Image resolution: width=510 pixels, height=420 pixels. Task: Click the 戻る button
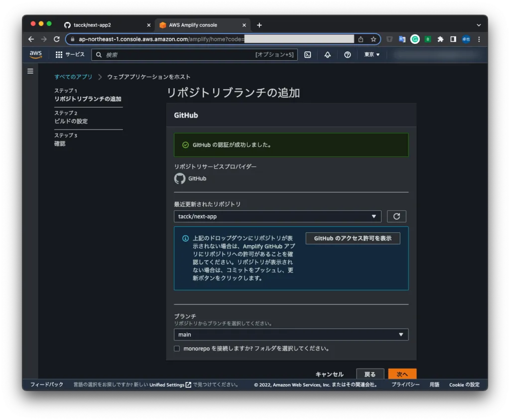click(x=370, y=374)
